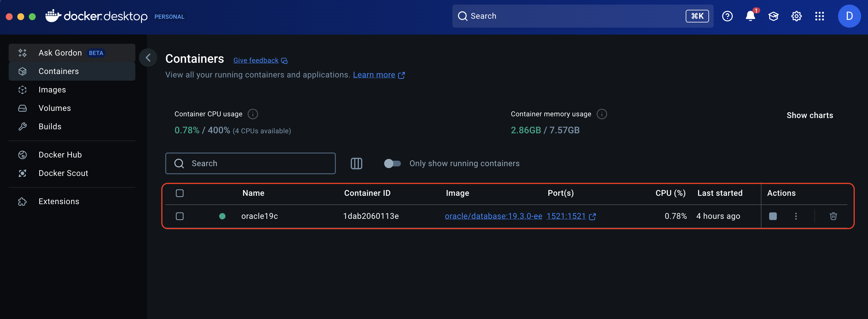Image resolution: width=868 pixels, height=319 pixels.
Task: Delete the oracle19c container
Action: tap(833, 216)
